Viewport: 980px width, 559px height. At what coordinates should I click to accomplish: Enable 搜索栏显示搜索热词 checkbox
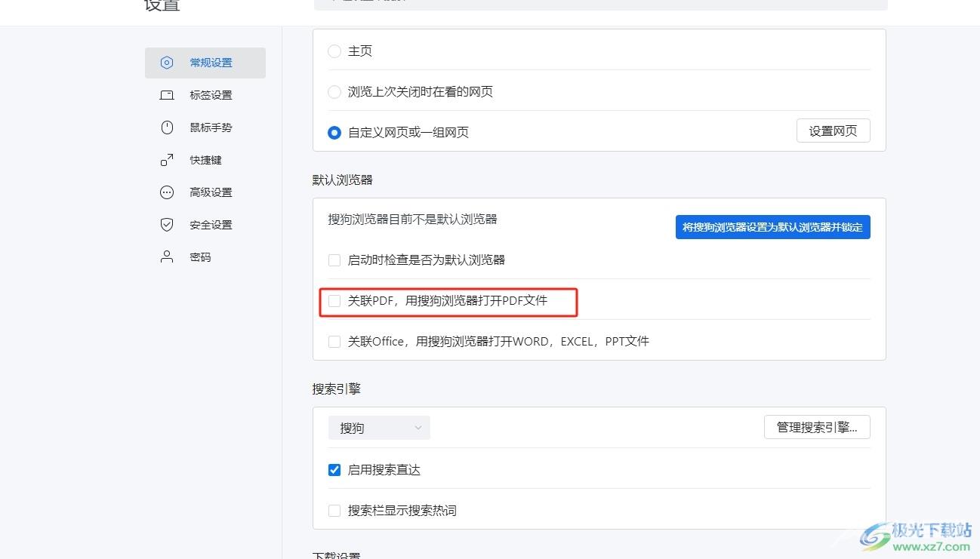(334, 511)
